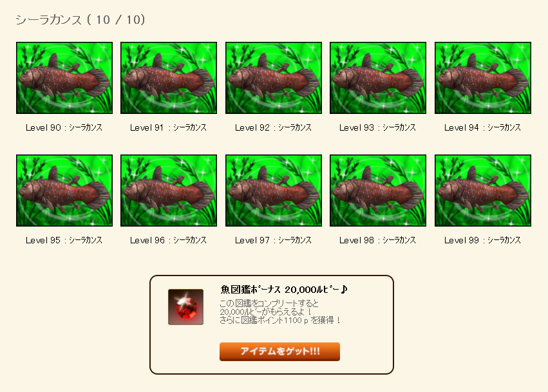Image resolution: width=548 pixels, height=392 pixels.
Task: Click the Level 90 coelacanth image
Action: click(64, 78)
